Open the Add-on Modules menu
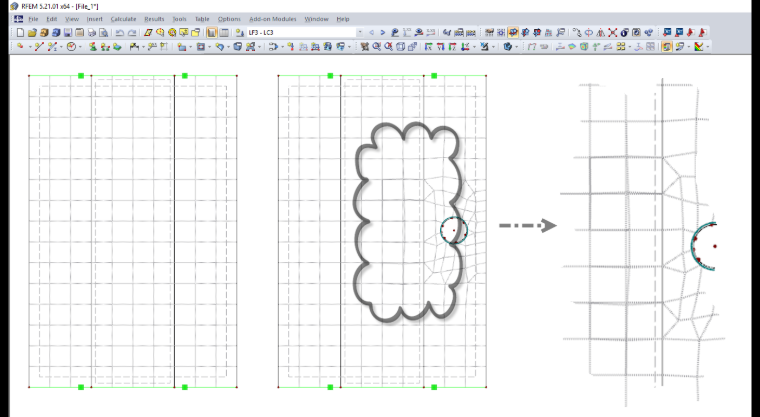The image size is (760, 417). pos(272,19)
